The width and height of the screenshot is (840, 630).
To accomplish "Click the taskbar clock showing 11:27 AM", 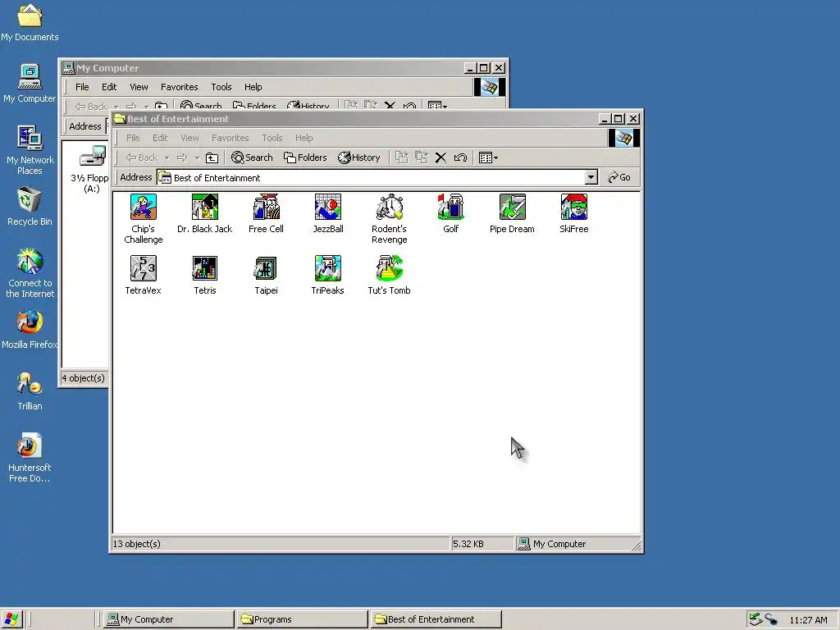I will click(808, 620).
